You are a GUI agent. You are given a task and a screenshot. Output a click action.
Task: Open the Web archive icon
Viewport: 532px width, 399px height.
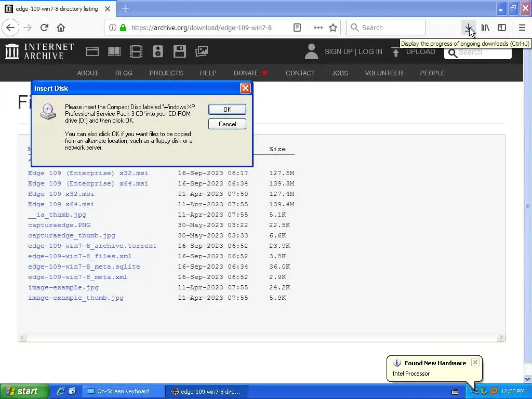click(92, 51)
